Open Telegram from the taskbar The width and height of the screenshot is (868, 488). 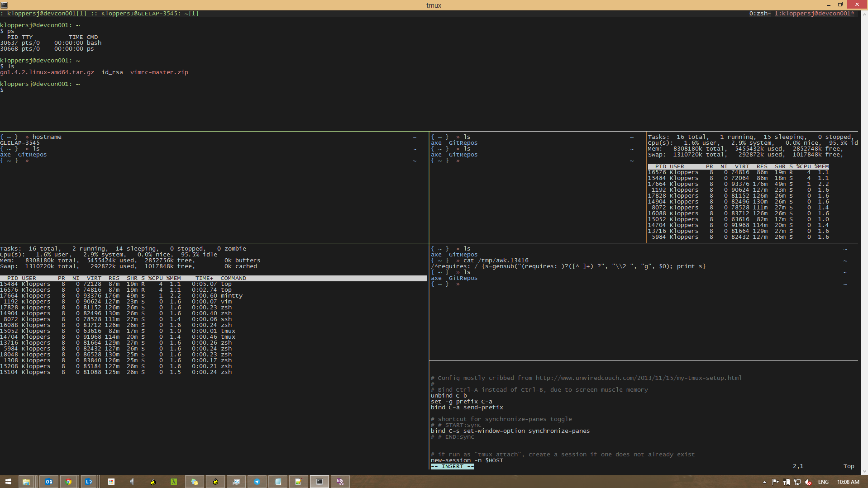click(x=257, y=482)
